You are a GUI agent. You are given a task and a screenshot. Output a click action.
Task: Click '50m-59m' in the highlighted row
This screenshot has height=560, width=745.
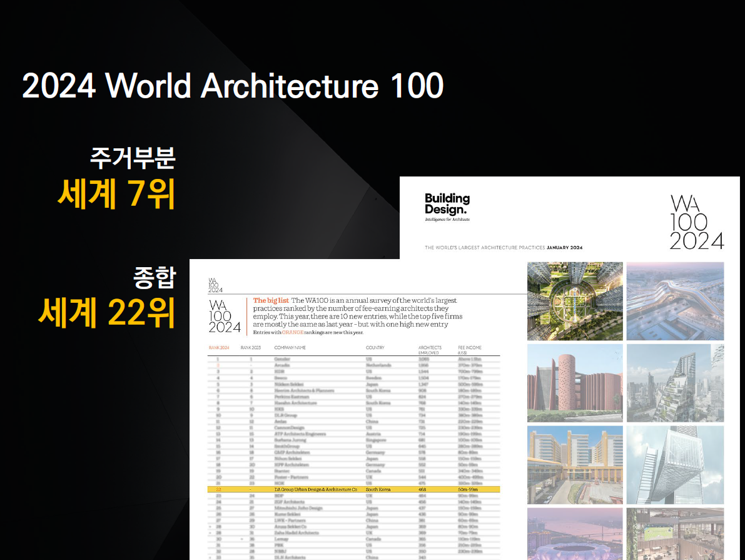468,489
